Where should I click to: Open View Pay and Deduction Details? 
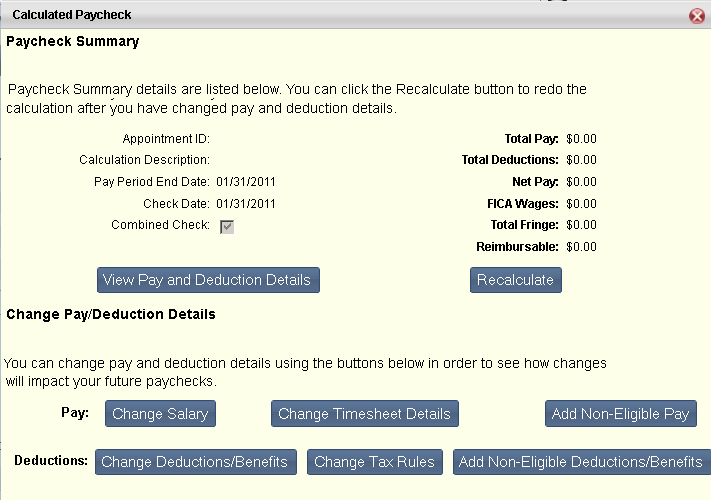coord(208,280)
